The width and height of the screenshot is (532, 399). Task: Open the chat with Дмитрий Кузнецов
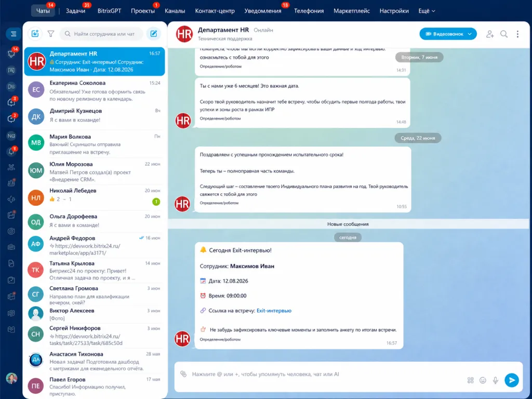(x=95, y=117)
